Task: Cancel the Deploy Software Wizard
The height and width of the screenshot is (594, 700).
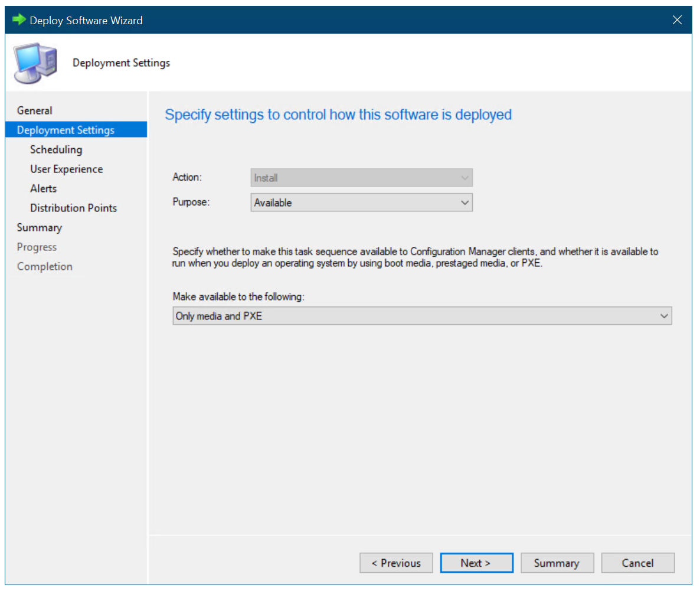Action: click(638, 563)
